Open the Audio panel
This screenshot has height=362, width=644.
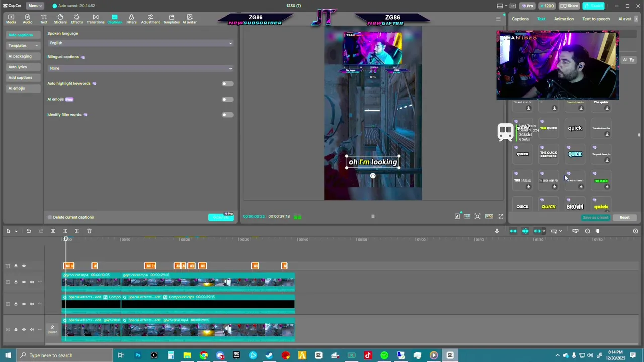(x=27, y=19)
